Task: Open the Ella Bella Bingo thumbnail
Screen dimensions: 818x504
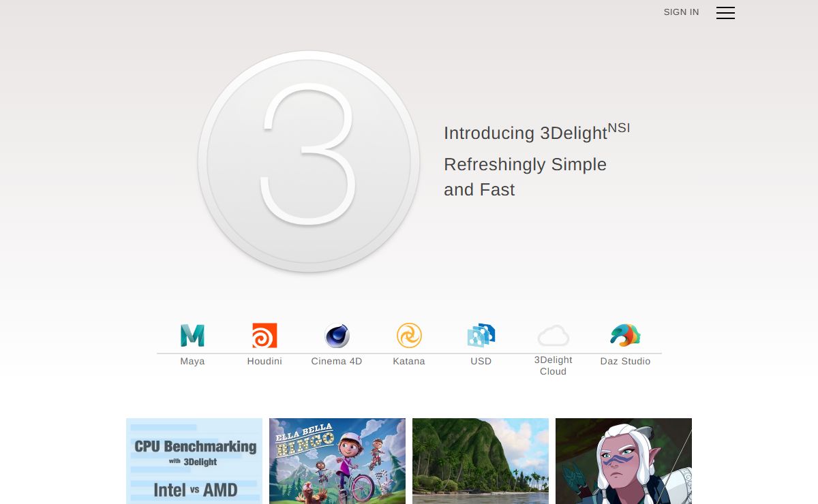Action: pyautogui.click(x=337, y=461)
